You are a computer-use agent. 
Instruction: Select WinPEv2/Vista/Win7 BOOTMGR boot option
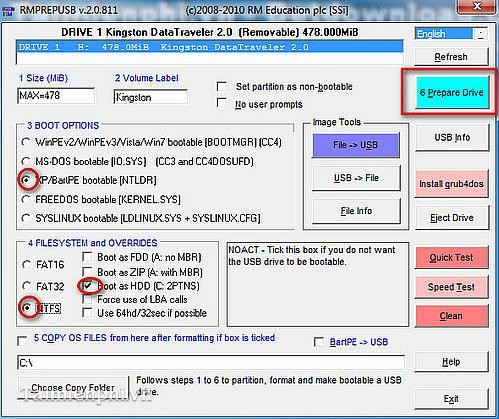pyautogui.click(x=26, y=142)
